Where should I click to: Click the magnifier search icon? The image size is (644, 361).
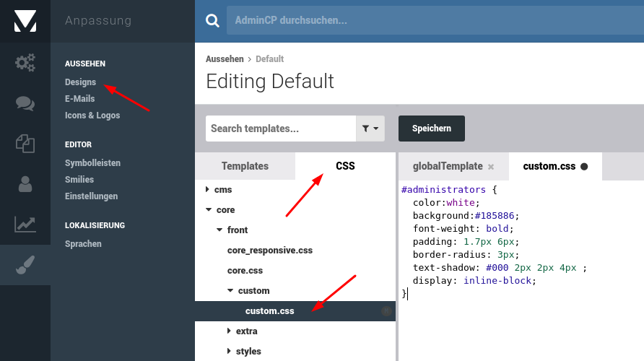click(x=212, y=21)
